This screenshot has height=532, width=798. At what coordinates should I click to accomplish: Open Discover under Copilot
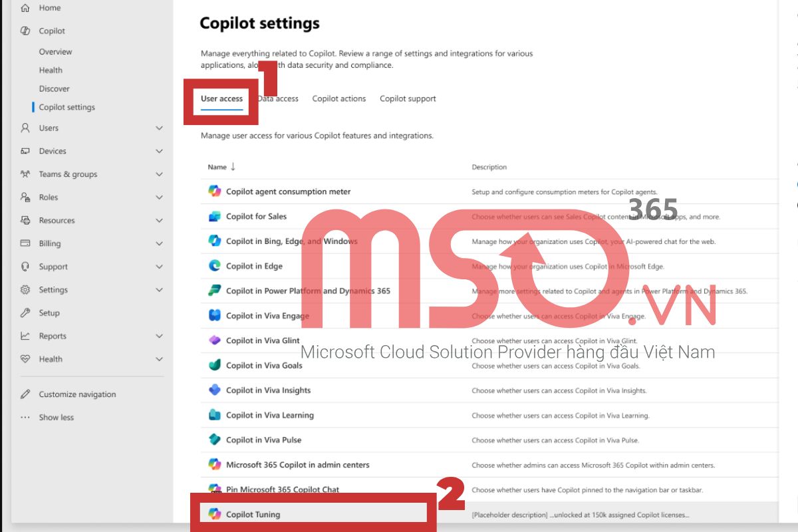pos(54,88)
